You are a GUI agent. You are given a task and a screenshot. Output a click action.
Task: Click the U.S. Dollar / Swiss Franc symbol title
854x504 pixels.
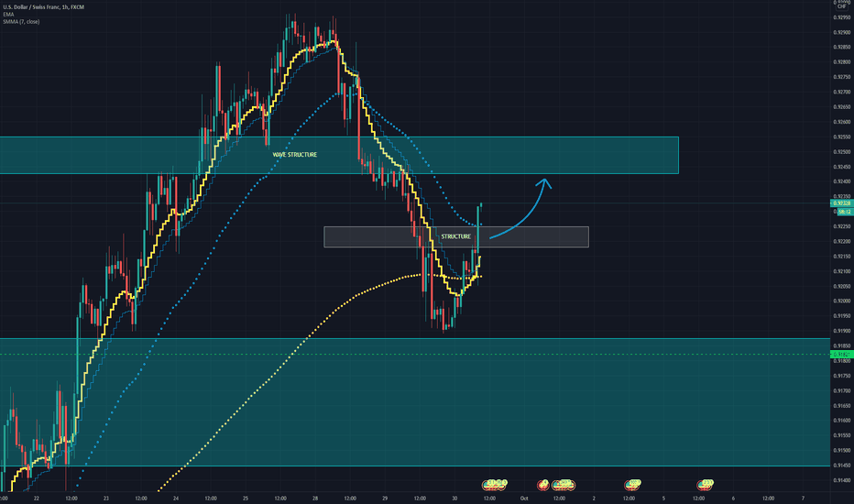click(x=44, y=7)
